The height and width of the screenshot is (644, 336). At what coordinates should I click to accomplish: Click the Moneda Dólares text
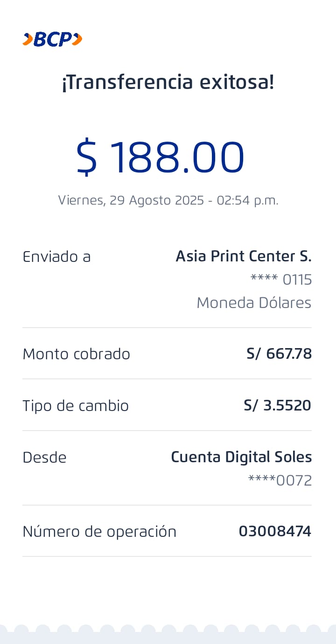tap(254, 303)
